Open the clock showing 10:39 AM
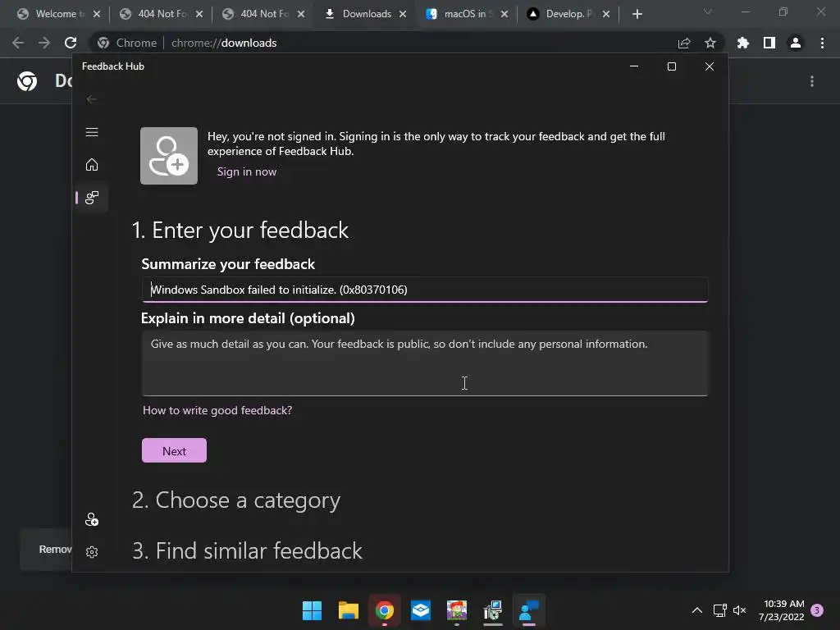This screenshot has height=630, width=840. point(781,610)
